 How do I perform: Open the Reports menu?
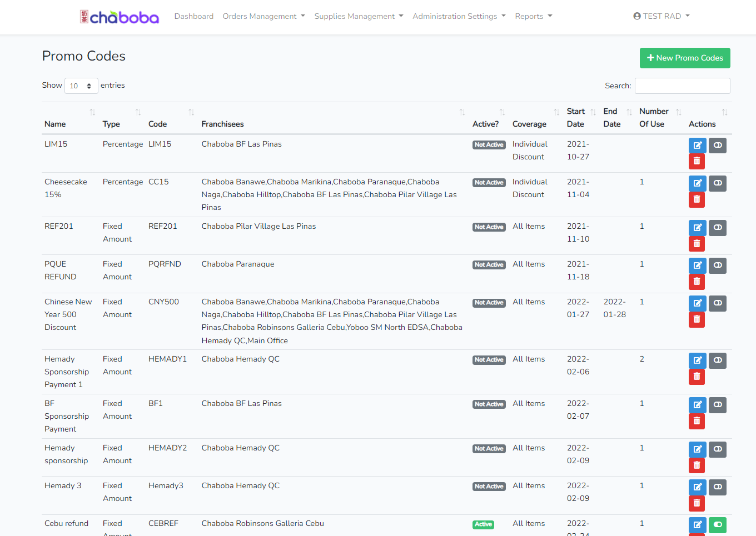click(x=534, y=17)
